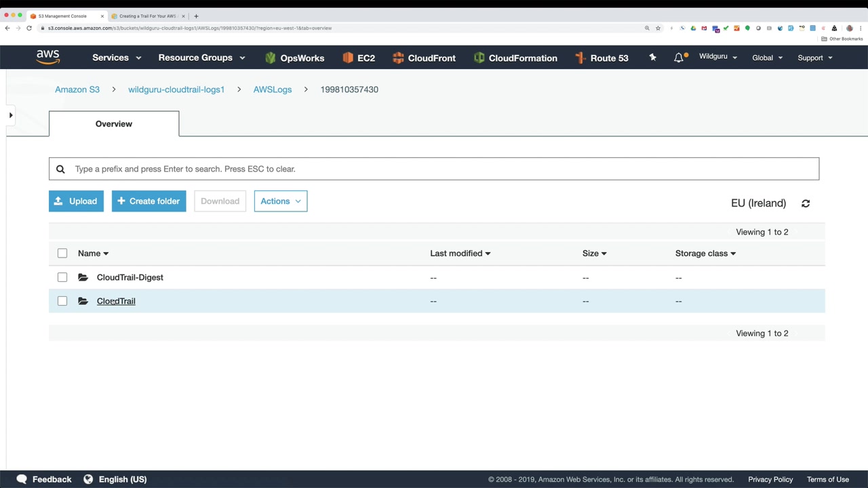Expand the Resource Groups dropdown
This screenshot has width=868, height=488.
(x=201, y=58)
